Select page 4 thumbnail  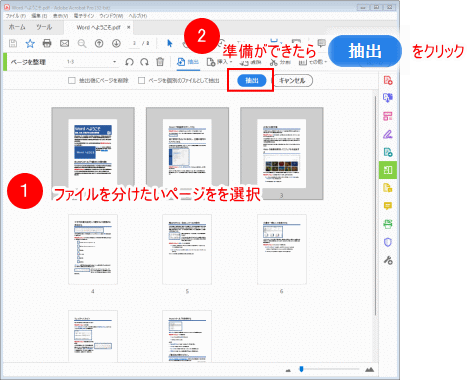[93, 249]
